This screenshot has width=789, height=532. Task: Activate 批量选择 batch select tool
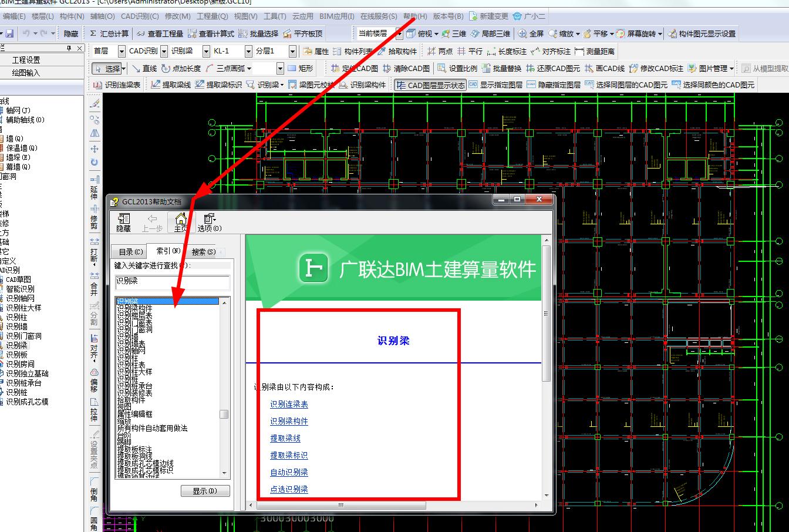(x=258, y=33)
